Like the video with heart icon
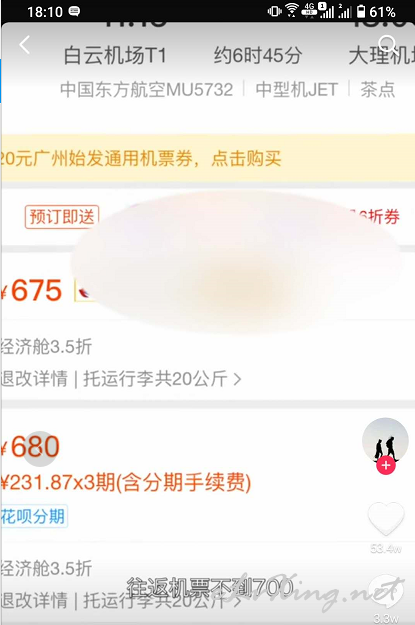This screenshot has height=625, width=415. 385,519
